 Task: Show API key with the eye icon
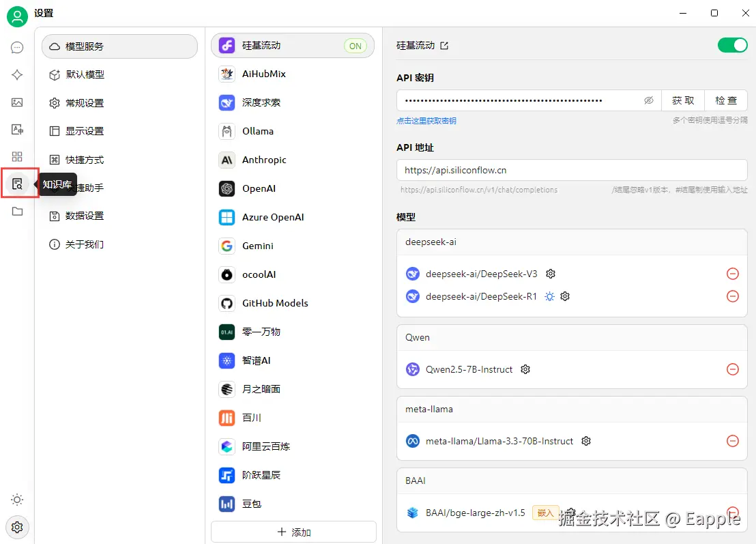point(648,100)
